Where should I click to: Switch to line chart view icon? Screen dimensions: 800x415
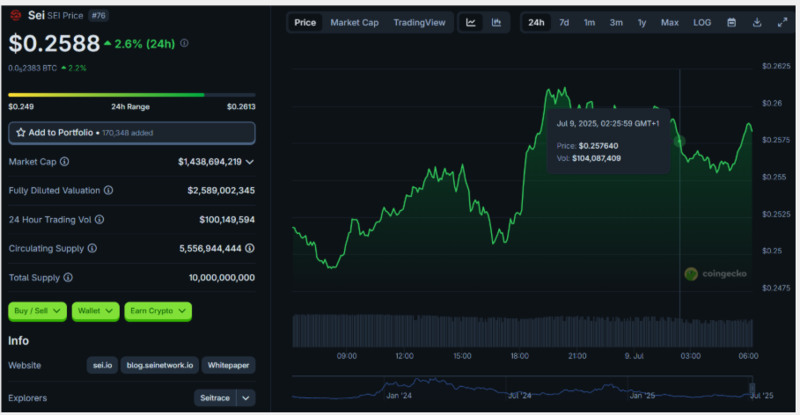[x=471, y=22]
